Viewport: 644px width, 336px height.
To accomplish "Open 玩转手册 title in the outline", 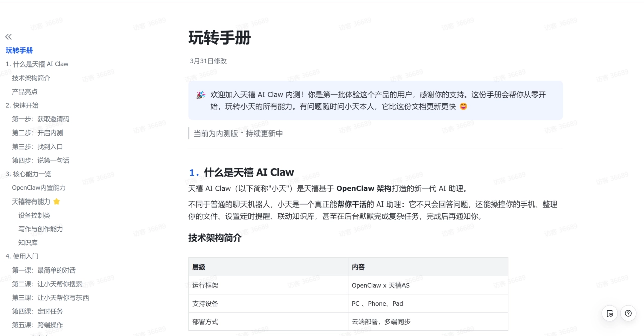I will click(19, 50).
